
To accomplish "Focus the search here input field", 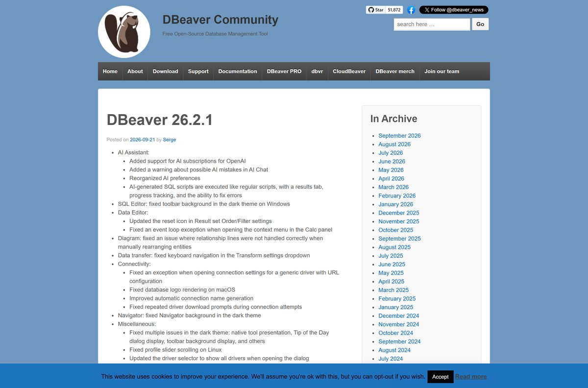I will click(432, 24).
